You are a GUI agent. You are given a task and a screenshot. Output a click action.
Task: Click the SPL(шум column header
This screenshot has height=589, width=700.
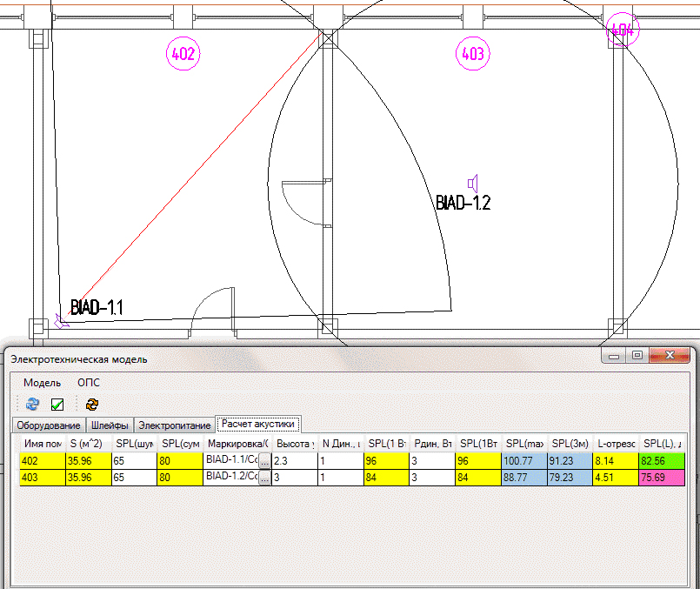click(x=135, y=444)
